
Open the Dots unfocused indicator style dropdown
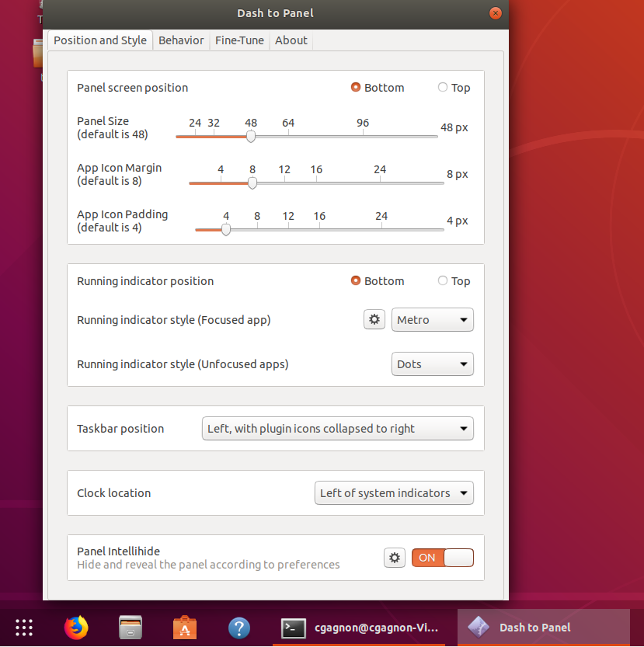click(x=432, y=364)
